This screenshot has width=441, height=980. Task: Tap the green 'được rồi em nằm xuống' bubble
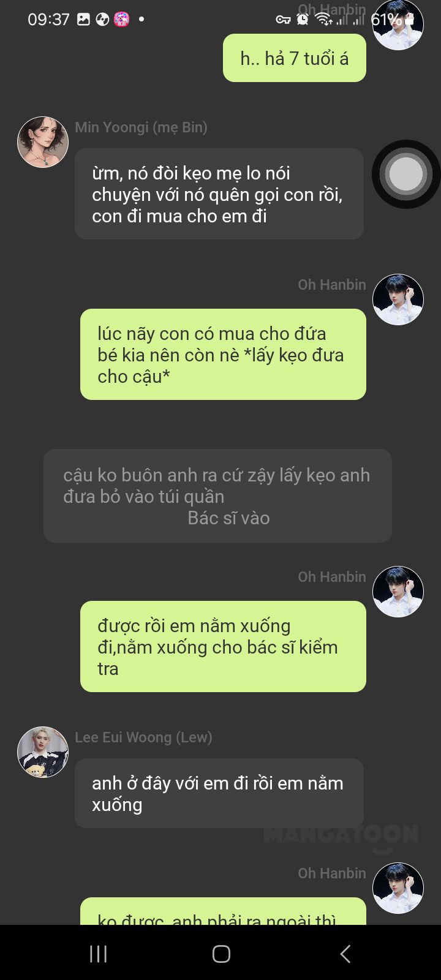(223, 647)
